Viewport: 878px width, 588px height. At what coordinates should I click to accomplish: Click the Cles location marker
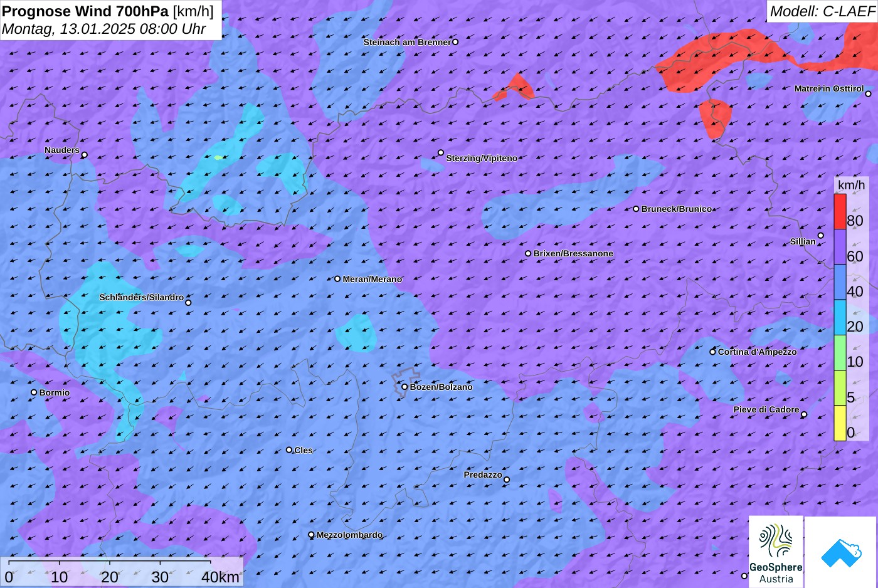[289, 449]
